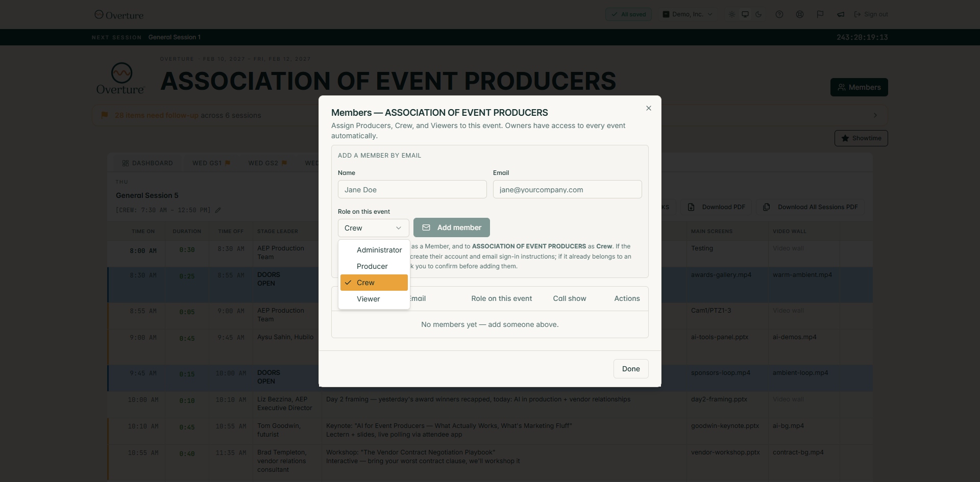Open the WED GS2 tab
The width and height of the screenshot is (980, 482).
(x=267, y=163)
